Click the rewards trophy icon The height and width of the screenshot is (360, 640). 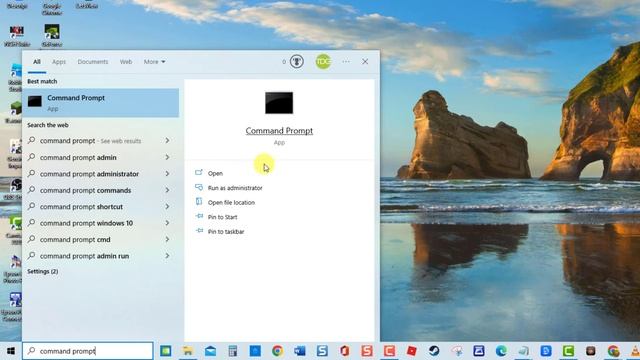297,62
